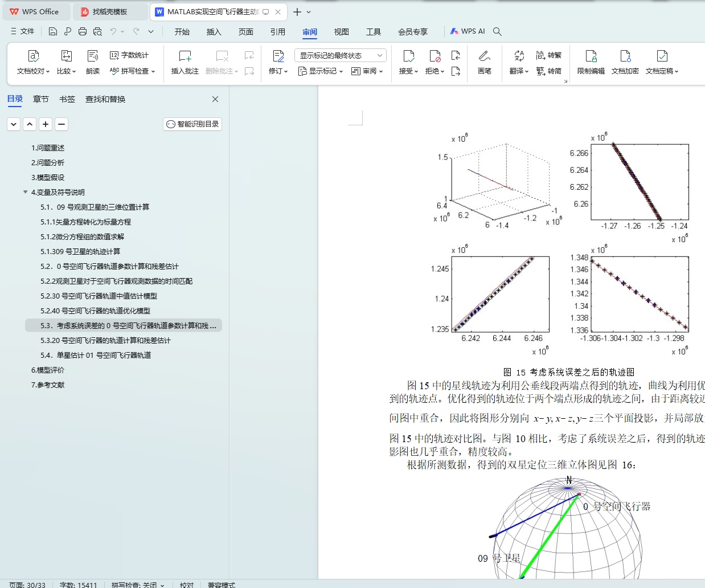The width and height of the screenshot is (705, 588).
Task: Close the navigation pane
Action: tap(215, 99)
